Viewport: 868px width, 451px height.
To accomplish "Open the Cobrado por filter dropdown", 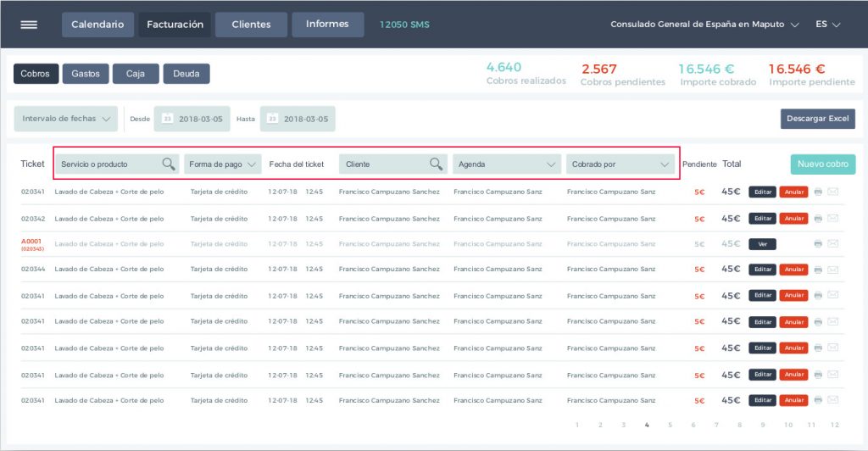I will (620, 164).
